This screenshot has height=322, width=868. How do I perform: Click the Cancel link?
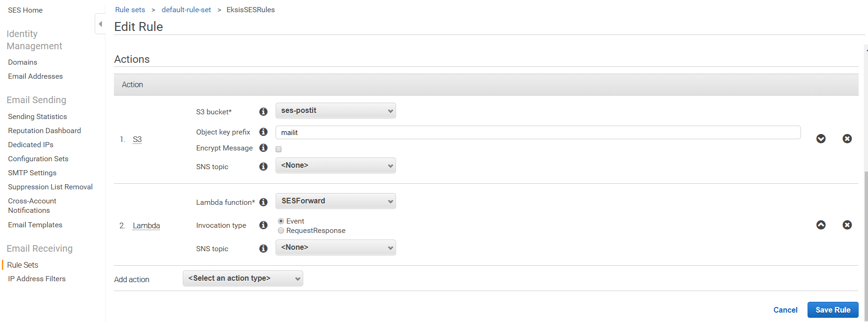pos(785,310)
